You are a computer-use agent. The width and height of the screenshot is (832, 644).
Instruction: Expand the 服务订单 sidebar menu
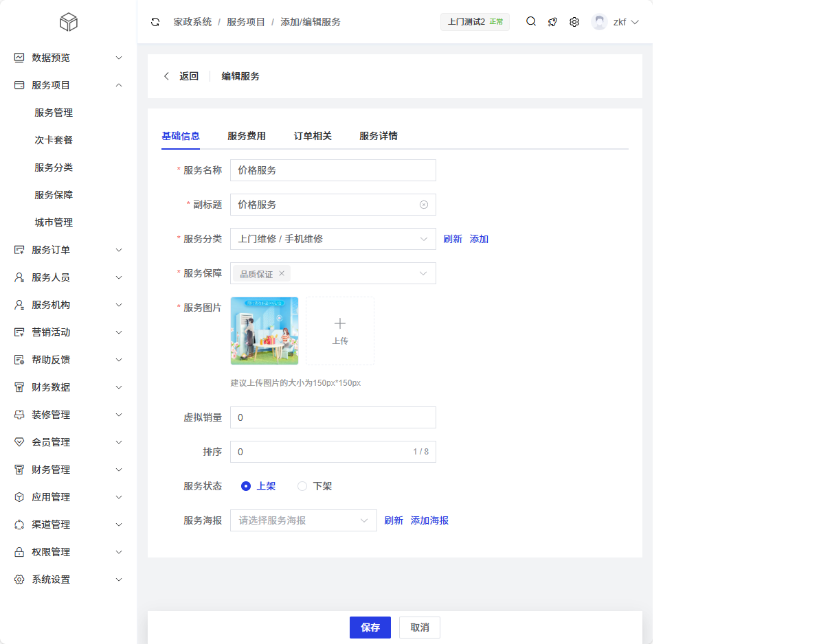(69, 250)
